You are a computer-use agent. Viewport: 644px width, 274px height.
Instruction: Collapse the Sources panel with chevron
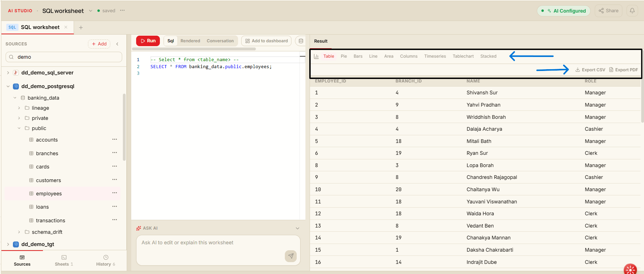[x=117, y=44]
